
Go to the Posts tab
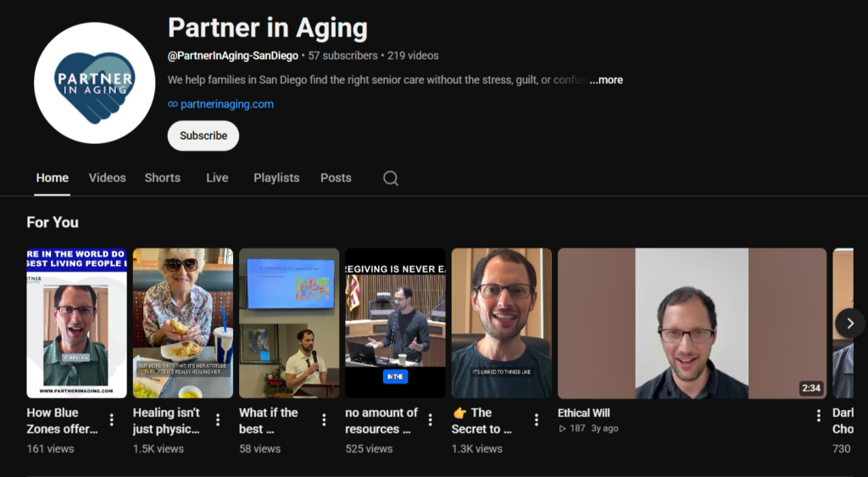tap(336, 178)
